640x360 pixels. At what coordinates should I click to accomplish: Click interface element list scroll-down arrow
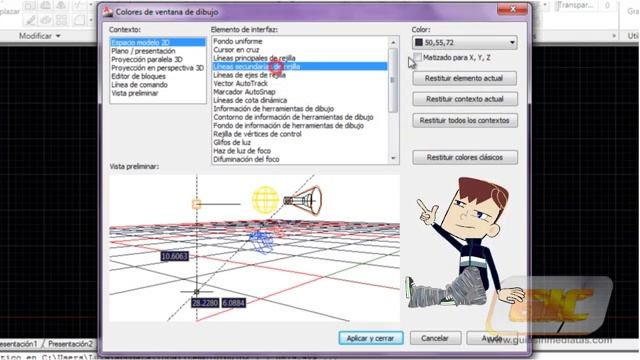coord(393,158)
